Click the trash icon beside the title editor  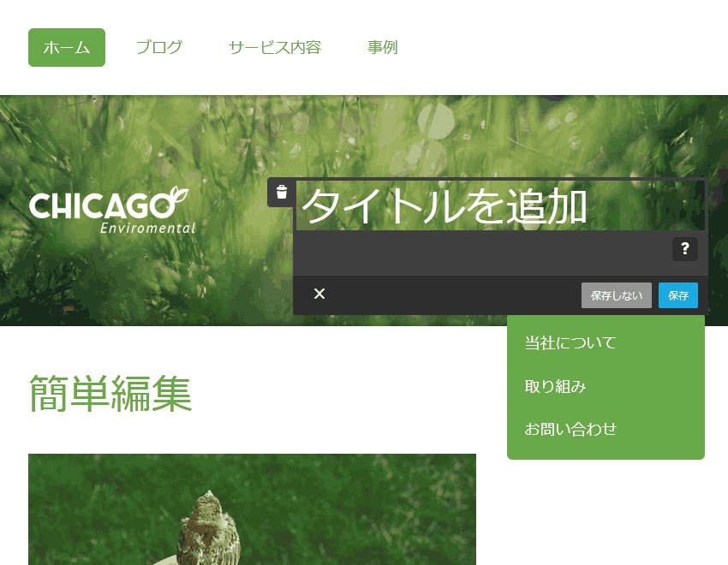(281, 193)
